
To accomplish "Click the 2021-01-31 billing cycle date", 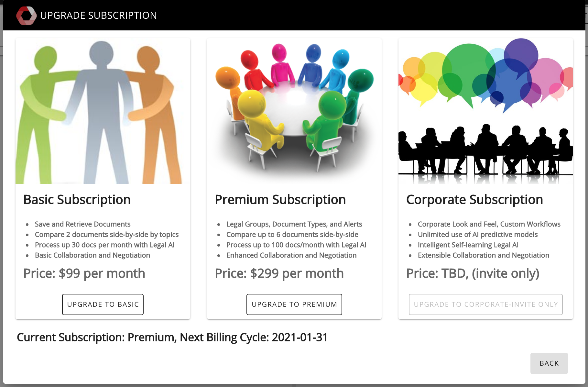I will coord(299,337).
